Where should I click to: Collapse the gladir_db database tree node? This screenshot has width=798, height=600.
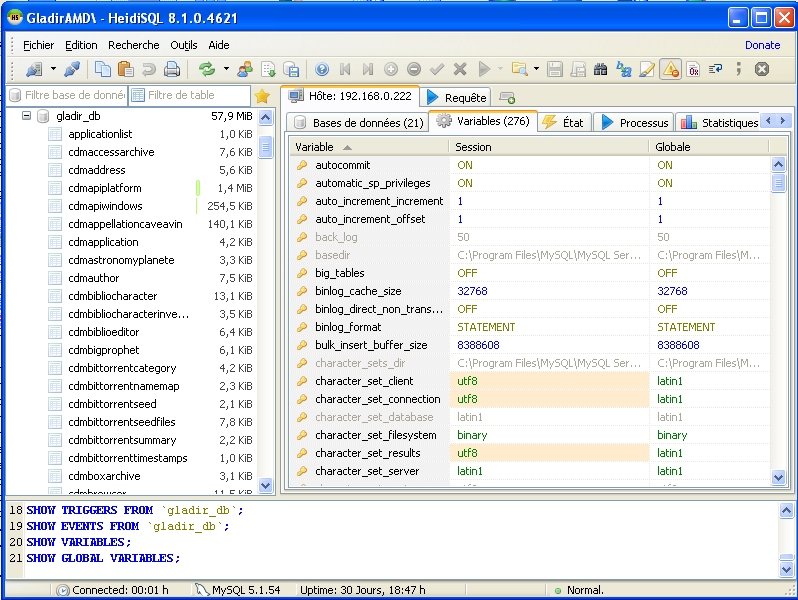pos(27,116)
